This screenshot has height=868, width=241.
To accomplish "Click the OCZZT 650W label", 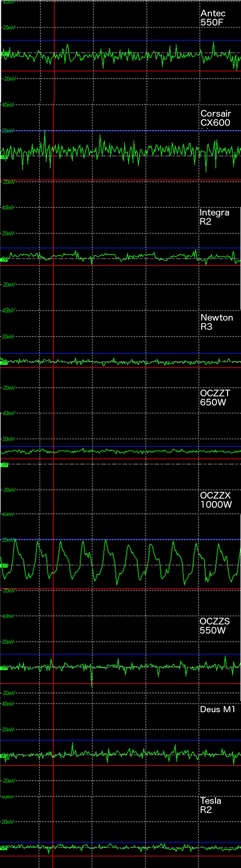I will (x=215, y=398).
